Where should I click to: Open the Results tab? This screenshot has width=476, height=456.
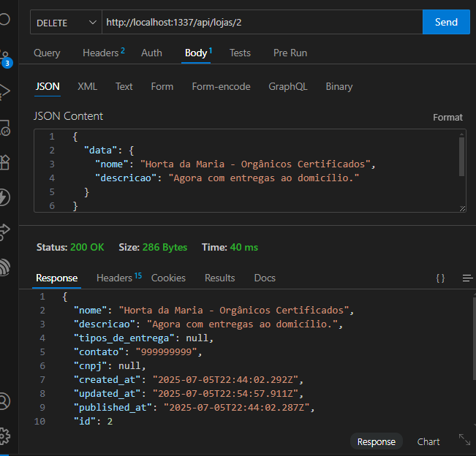(x=220, y=278)
